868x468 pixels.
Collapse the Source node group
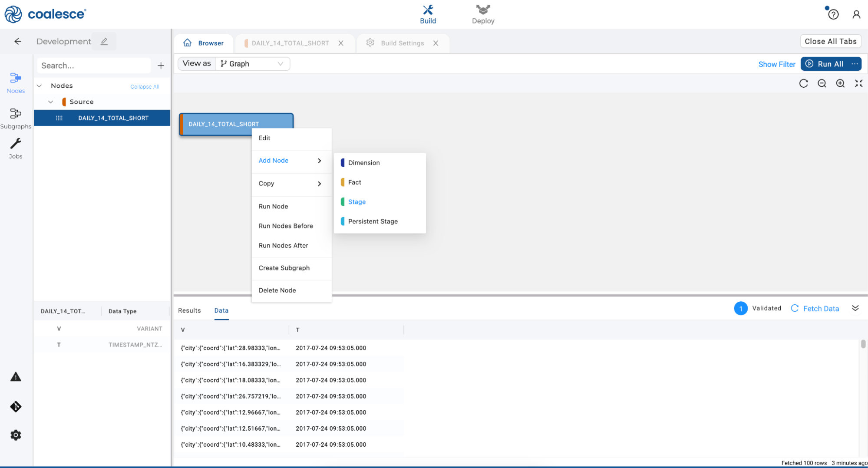(x=51, y=102)
